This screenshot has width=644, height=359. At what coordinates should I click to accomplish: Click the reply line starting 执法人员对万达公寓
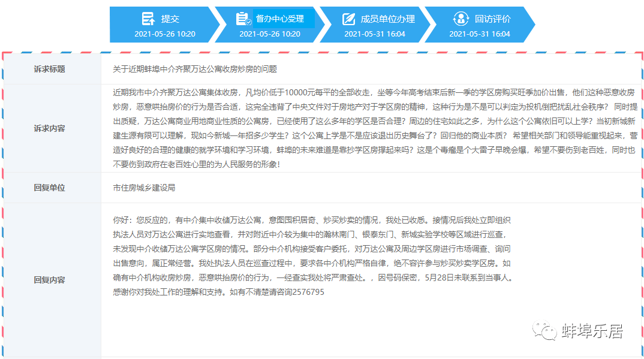(x=310, y=234)
